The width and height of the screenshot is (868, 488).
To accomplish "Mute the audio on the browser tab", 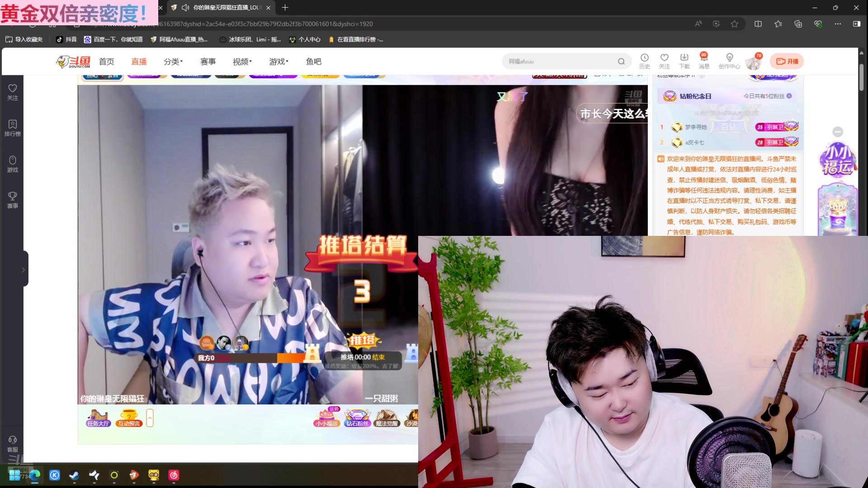I will point(185,8).
